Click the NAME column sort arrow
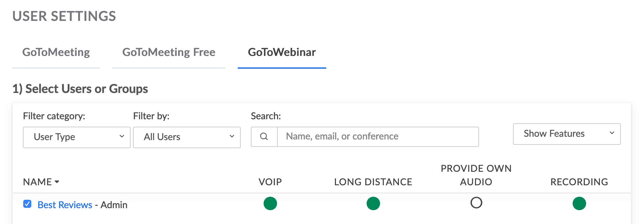The width and height of the screenshot is (644, 224). click(57, 182)
